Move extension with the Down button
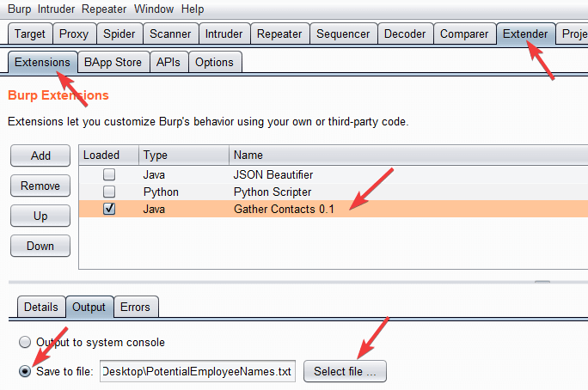The height and width of the screenshot is (390, 588). [40, 246]
